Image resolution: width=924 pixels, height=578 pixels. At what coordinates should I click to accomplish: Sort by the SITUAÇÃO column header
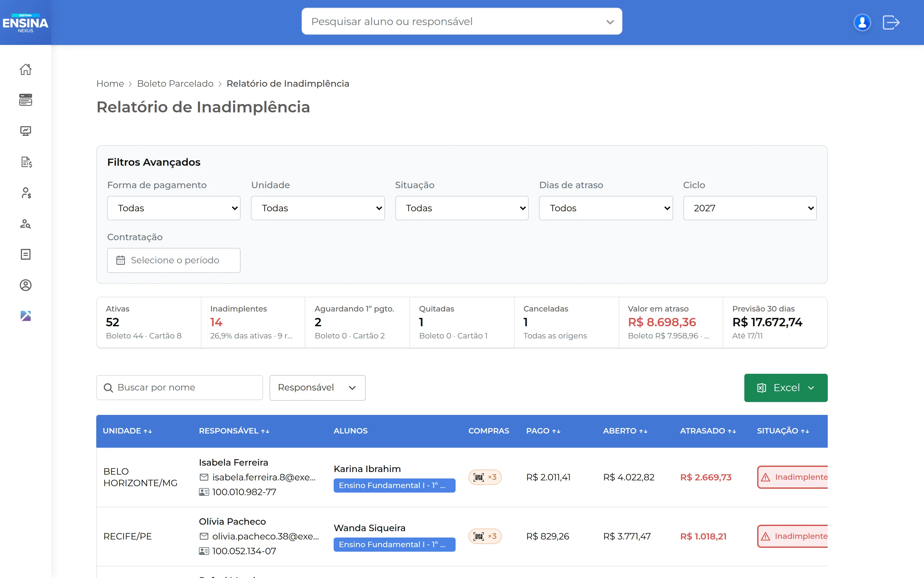783,431
